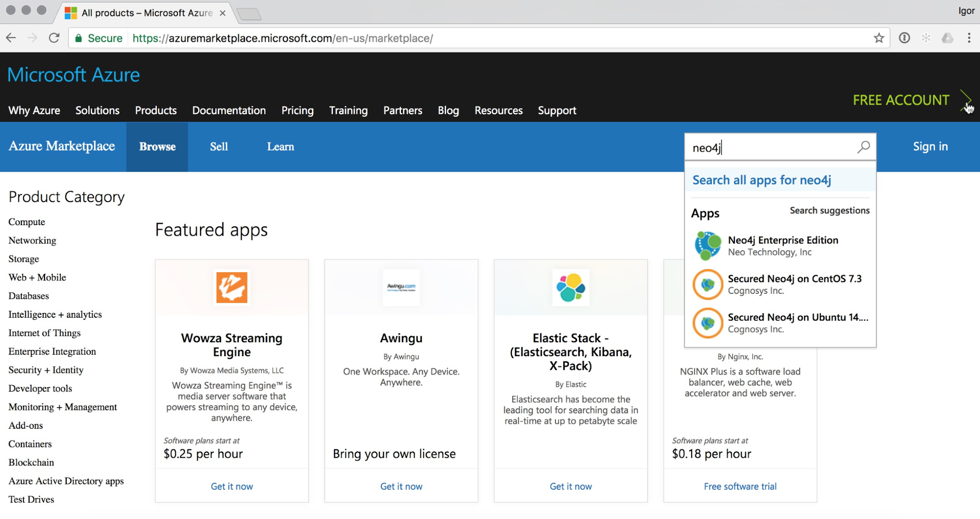Screen dimensions: 980x519
Task: Open the Products menu
Action: coord(156,110)
